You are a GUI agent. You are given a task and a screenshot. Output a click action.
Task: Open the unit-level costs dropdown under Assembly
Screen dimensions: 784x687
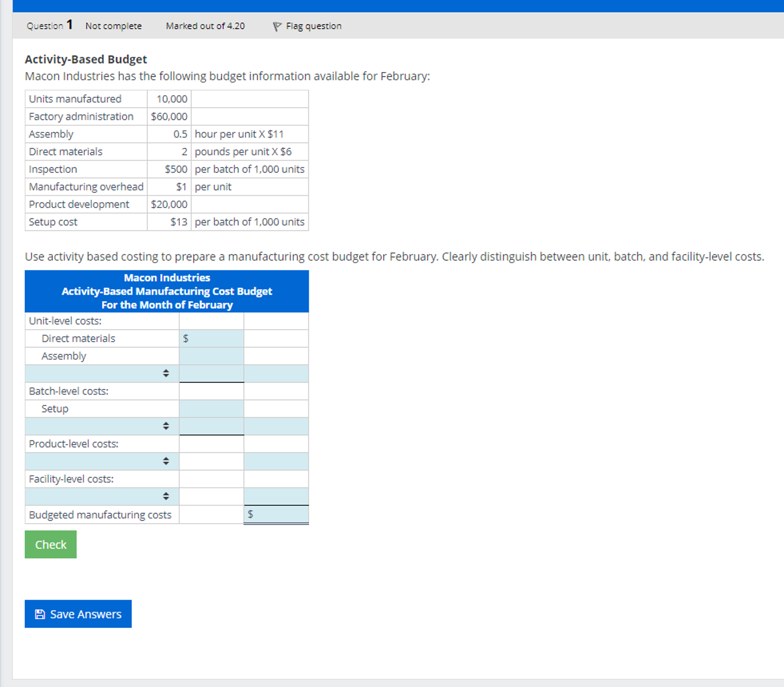[x=102, y=373]
